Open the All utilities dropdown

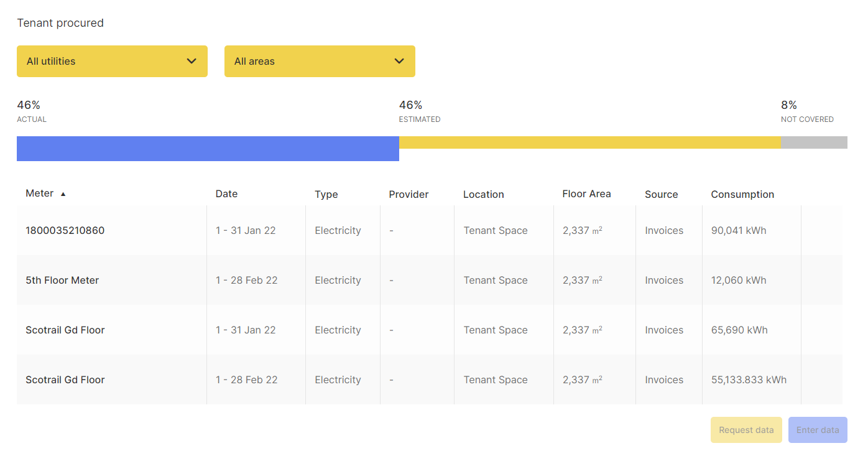click(x=112, y=61)
